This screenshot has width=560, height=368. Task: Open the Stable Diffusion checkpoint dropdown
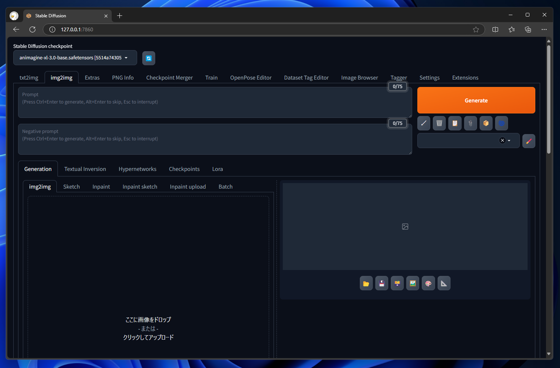[x=75, y=58]
